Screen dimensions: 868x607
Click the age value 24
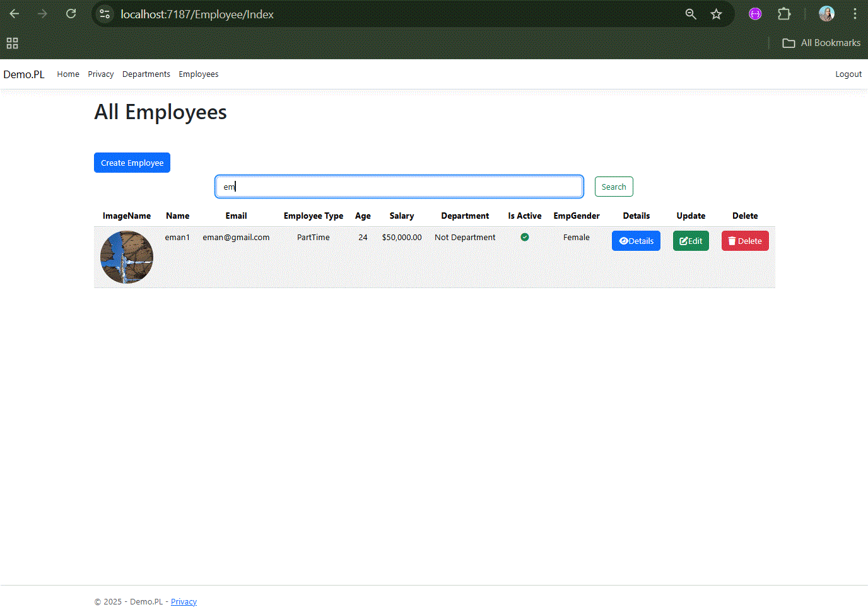363,238
